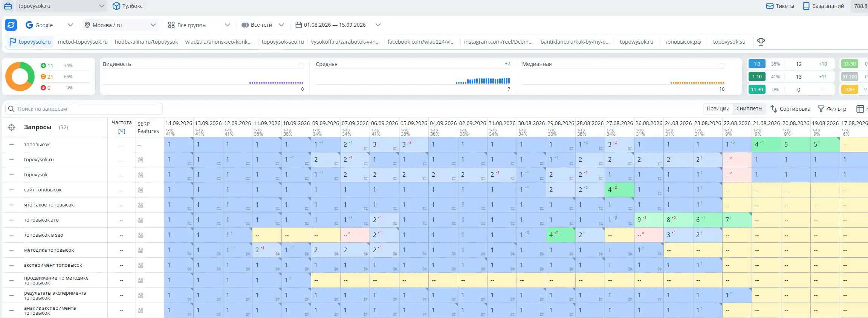The width and height of the screenshot is (868, 318).
Task: Click the Сортировка sort icon
Action: 774,109
